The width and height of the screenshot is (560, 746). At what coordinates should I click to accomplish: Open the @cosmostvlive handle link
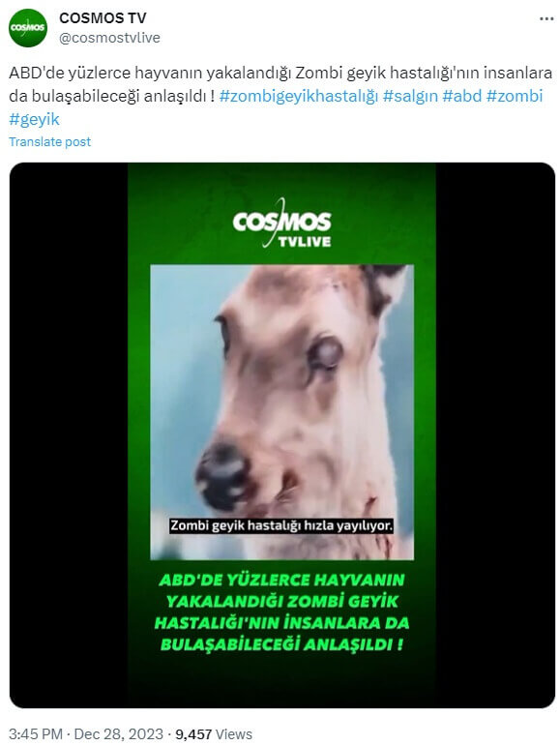coord(109,38)
